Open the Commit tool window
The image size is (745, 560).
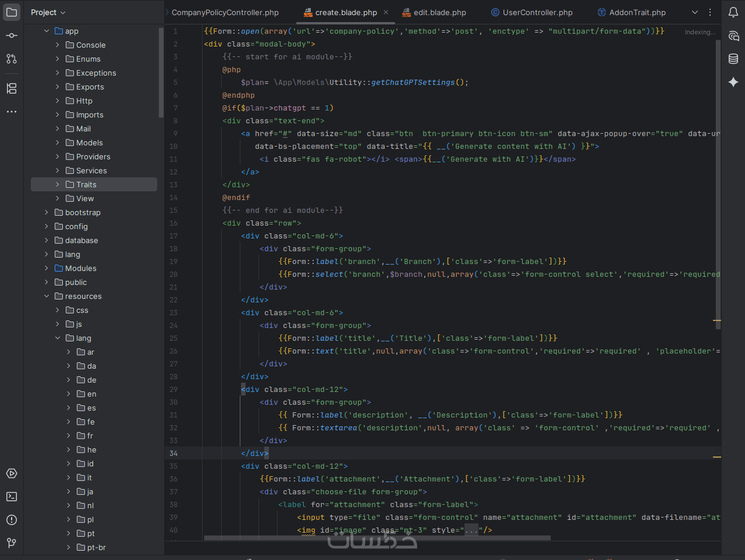12,35
